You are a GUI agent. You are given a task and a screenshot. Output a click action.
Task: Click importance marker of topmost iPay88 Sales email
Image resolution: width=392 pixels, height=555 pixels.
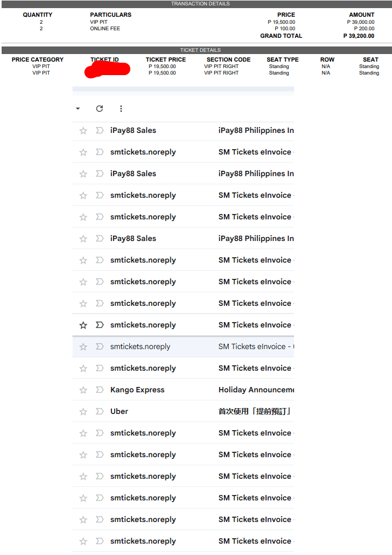(99, 131)
